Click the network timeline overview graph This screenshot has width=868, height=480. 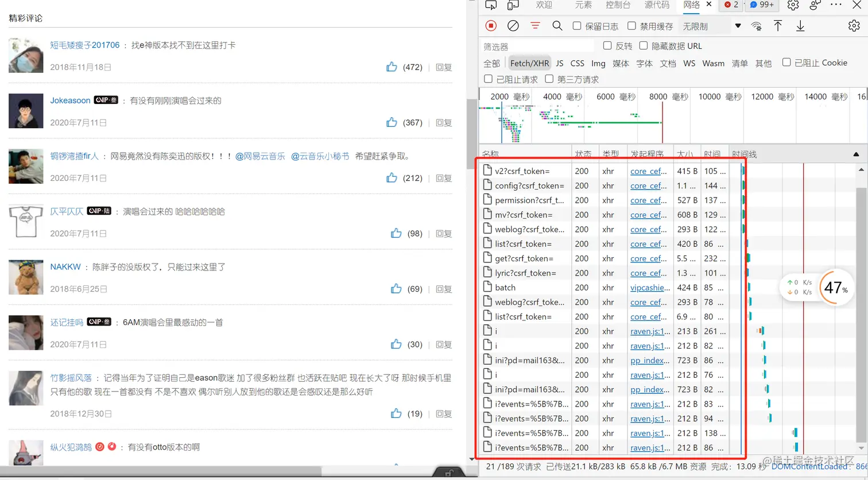click(x=673, y=123)
